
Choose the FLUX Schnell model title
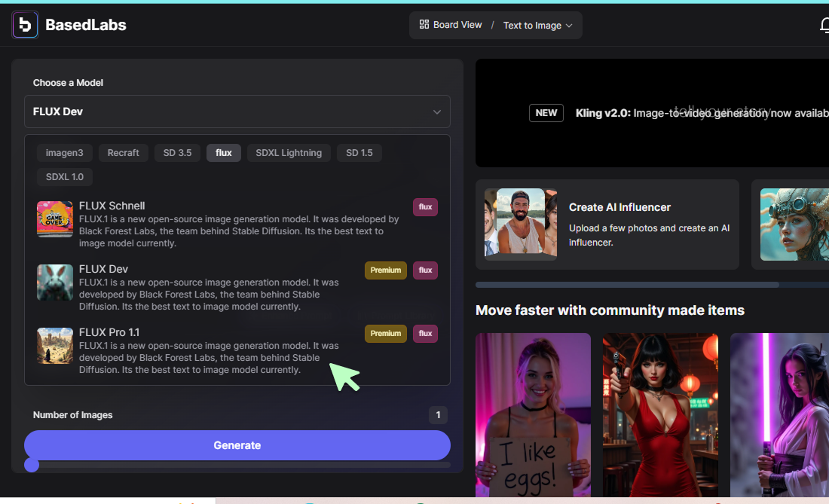tap(112, 206)
